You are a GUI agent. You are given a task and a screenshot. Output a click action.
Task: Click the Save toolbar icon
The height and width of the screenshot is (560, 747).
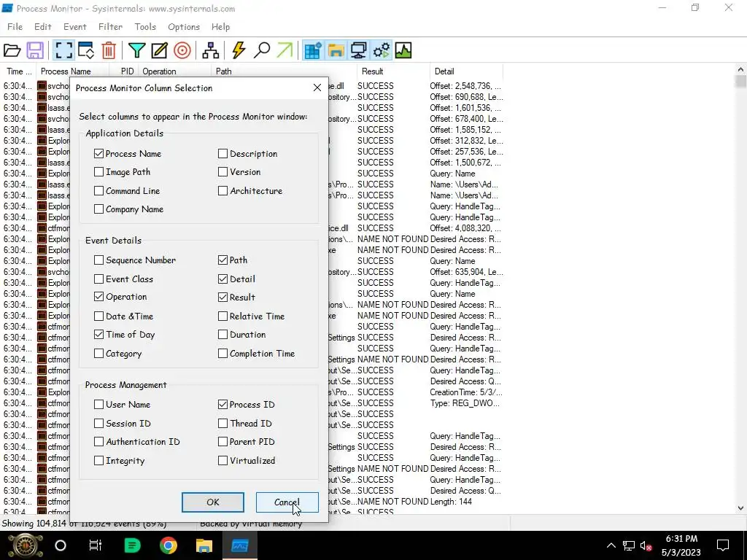pos(35,50)
